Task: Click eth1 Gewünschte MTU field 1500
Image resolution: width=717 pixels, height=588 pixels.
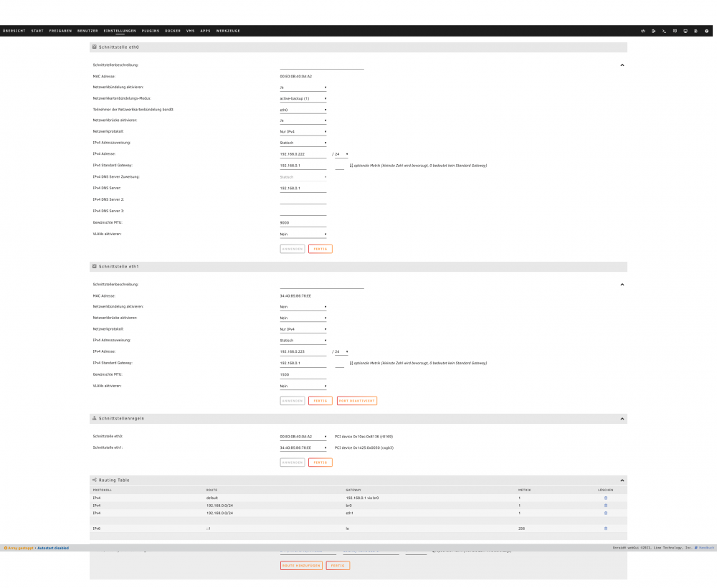Action: [303, 374]
